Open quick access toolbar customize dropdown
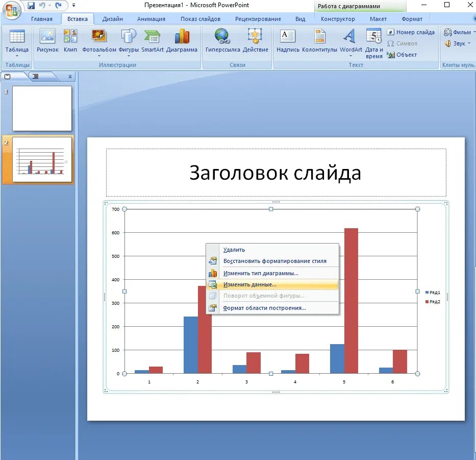Screen dimensions: 476x460 point(73,6)
